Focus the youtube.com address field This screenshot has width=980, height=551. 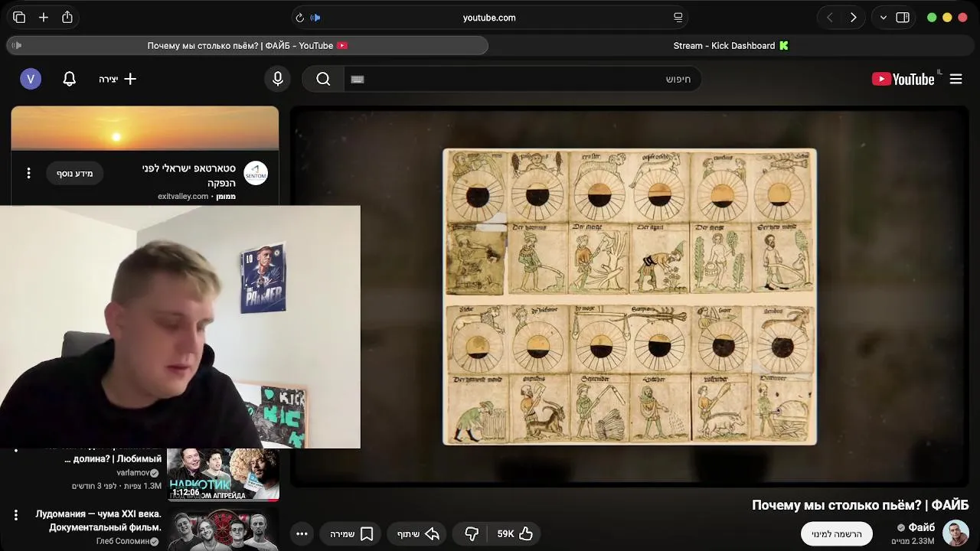pyautogui.click(x=489, y=18)
